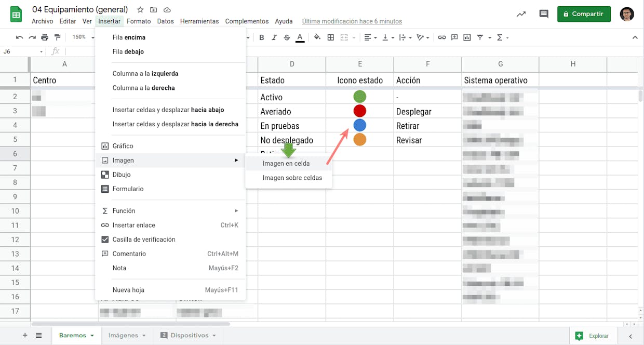Switch to the Dispositivos sheet tab
This screenshot has height=345, width=644.
pyautogui.click(x=189, y=336)
